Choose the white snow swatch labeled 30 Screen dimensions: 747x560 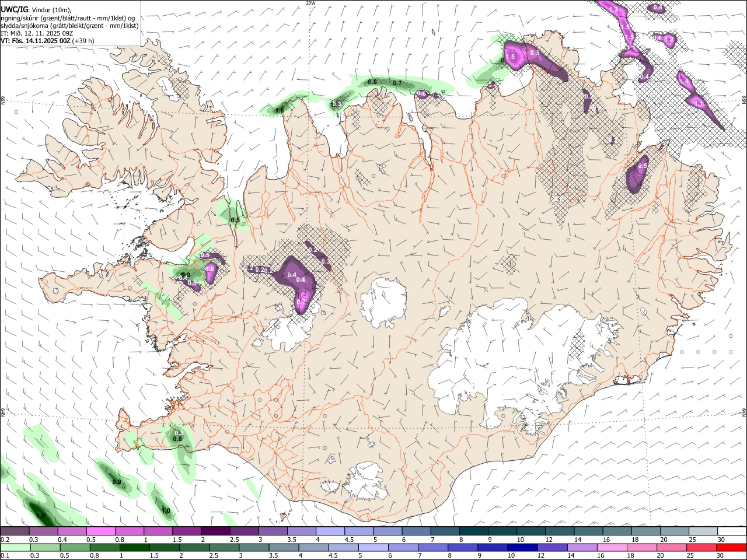click(x=731, y=531)
